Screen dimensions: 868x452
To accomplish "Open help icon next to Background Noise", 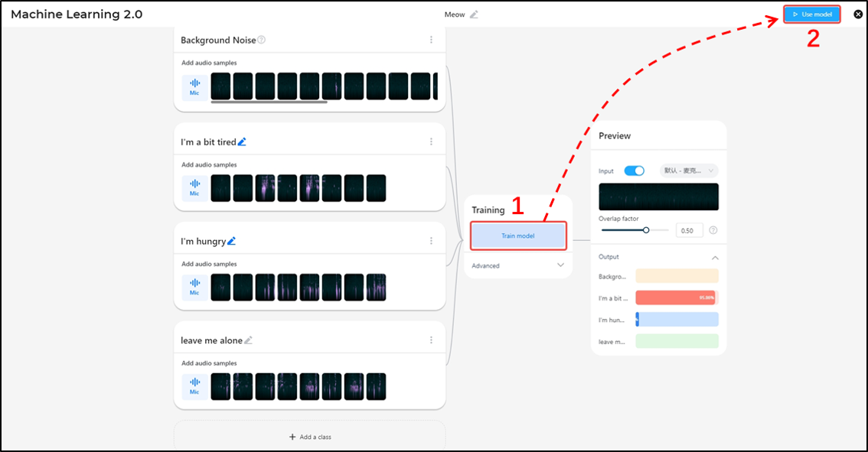I will click(x=262, y=40).
